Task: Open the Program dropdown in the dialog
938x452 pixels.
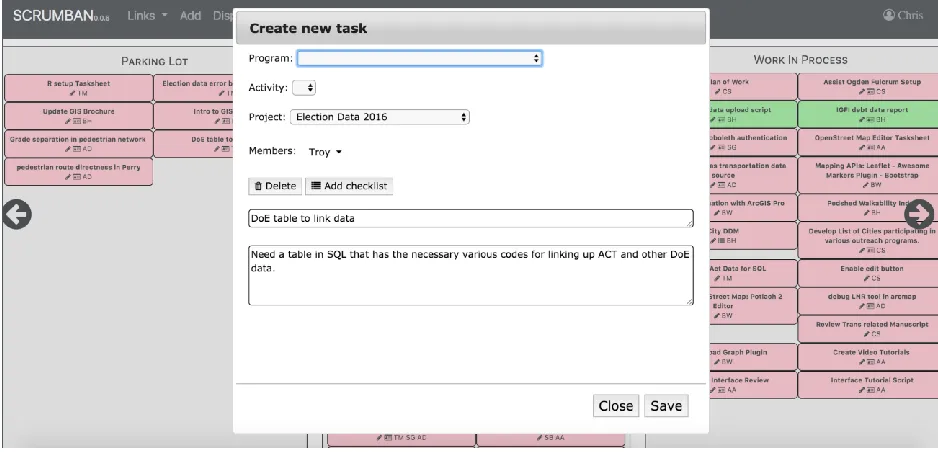Action: 420,58
